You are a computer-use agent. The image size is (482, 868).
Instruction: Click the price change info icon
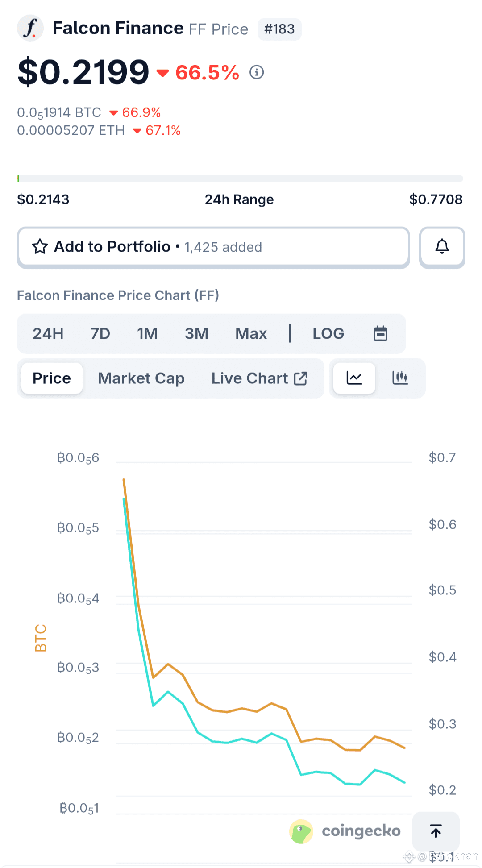tap(257, 72)
